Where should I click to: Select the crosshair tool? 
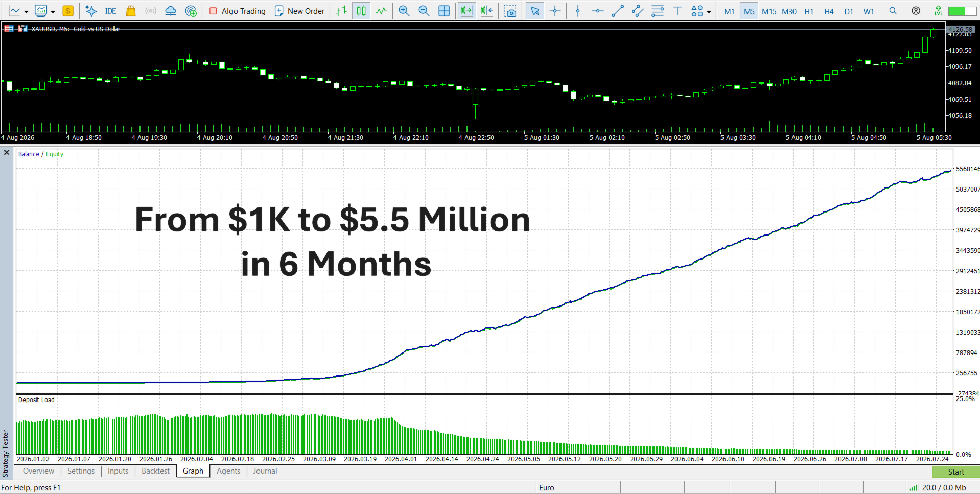555,11
